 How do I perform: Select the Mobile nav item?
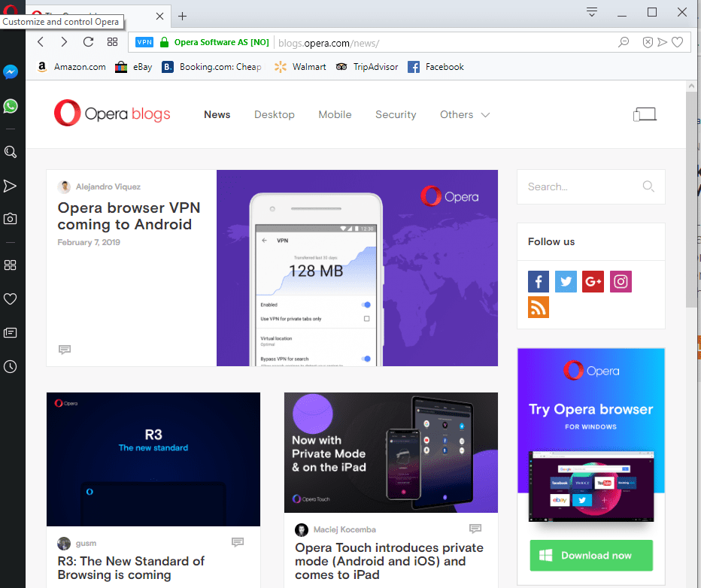pos(335,115)
